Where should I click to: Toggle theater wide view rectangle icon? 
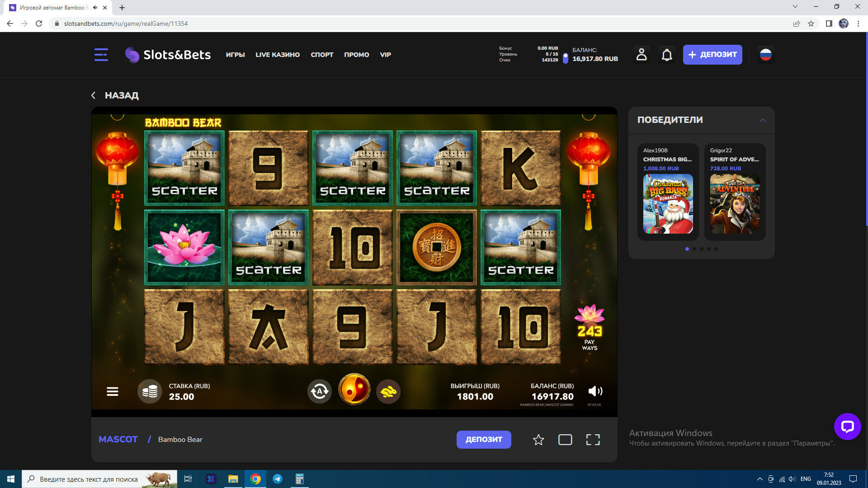[x=565, y=440]
